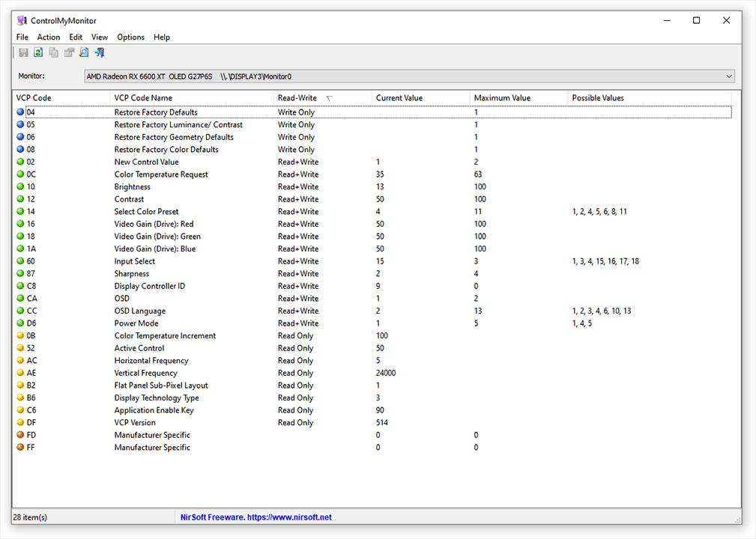Click the green dot icon of code D6
Image resolution: width=756 pixels, height=539 pixels.
point(20,323)
